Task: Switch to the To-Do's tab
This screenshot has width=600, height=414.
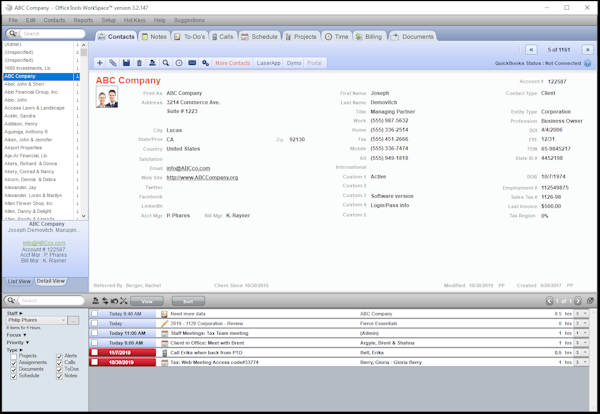Action: pyautogui.click(x=190, y=37)
